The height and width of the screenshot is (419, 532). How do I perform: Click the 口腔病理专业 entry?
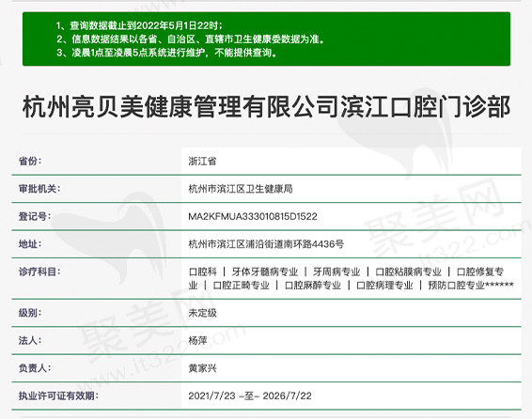click(384, 286)
